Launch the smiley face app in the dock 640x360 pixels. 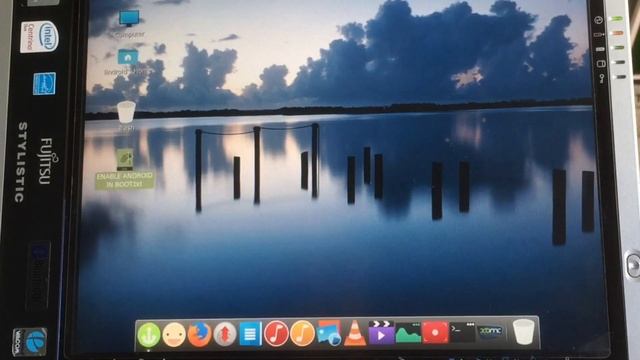174,334
